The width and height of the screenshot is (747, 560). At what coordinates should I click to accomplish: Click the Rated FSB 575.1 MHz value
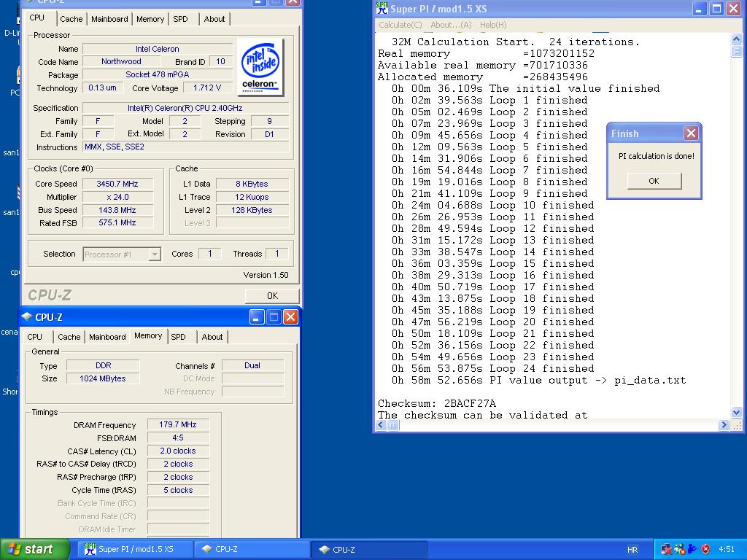click(x=117, y=223)
